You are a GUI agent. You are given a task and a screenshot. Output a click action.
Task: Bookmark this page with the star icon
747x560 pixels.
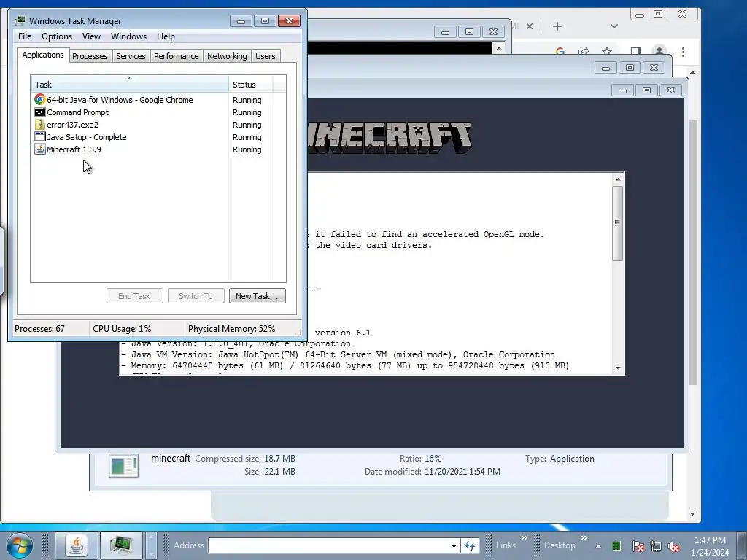pyautogui.click(x=607, y=52)
